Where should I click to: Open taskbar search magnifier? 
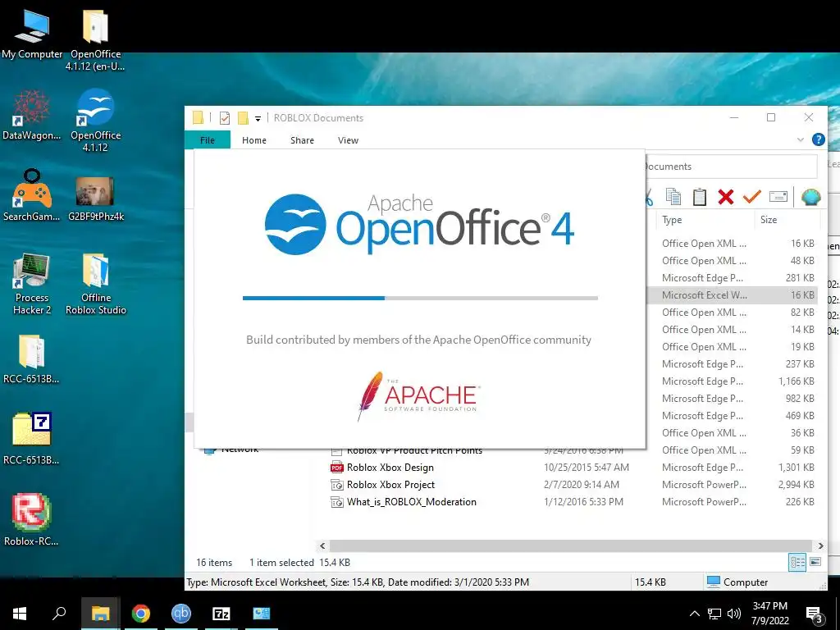click(x=59, y=614)
